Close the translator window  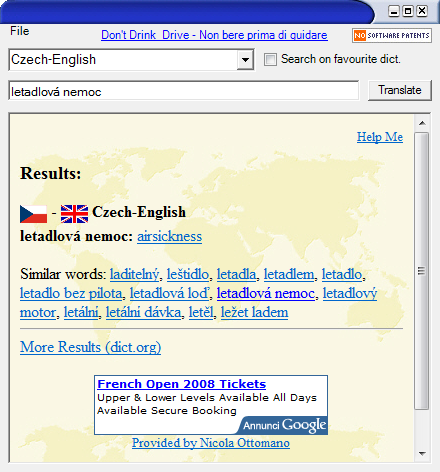click(422, 11)
